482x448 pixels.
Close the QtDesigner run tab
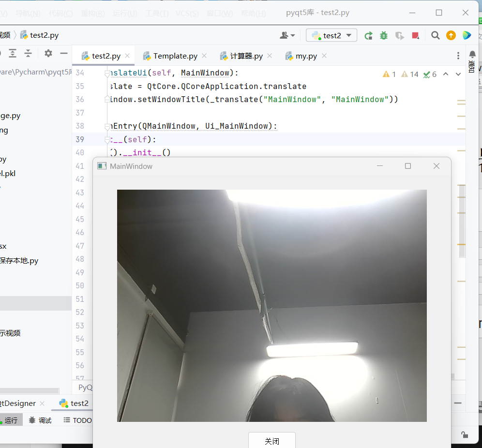pos(42,403)
